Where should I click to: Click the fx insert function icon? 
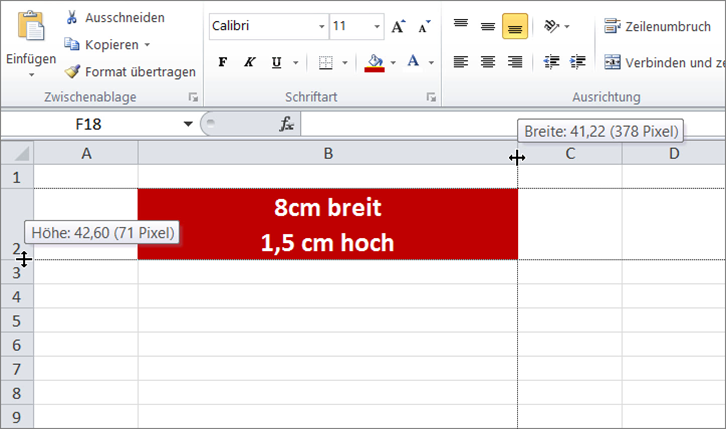pos(287,124)
